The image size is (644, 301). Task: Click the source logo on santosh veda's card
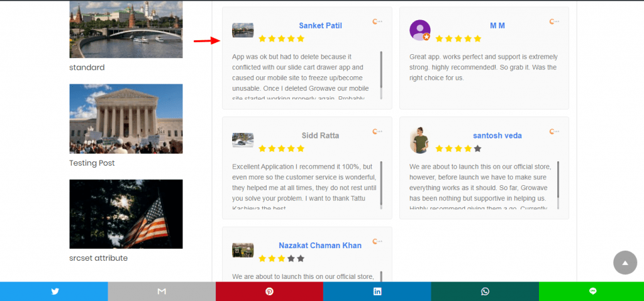point(554,132)
